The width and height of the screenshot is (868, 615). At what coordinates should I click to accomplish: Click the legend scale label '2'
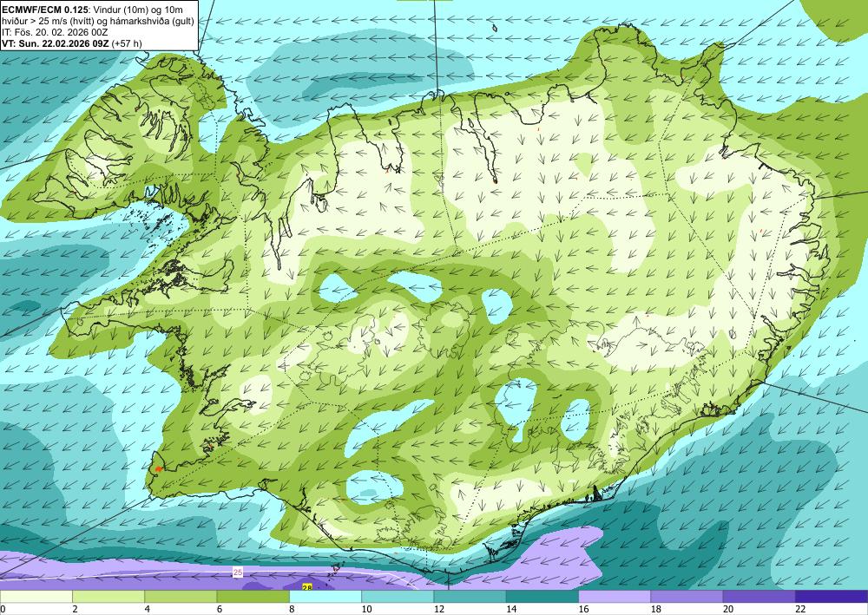coord(75,610)
